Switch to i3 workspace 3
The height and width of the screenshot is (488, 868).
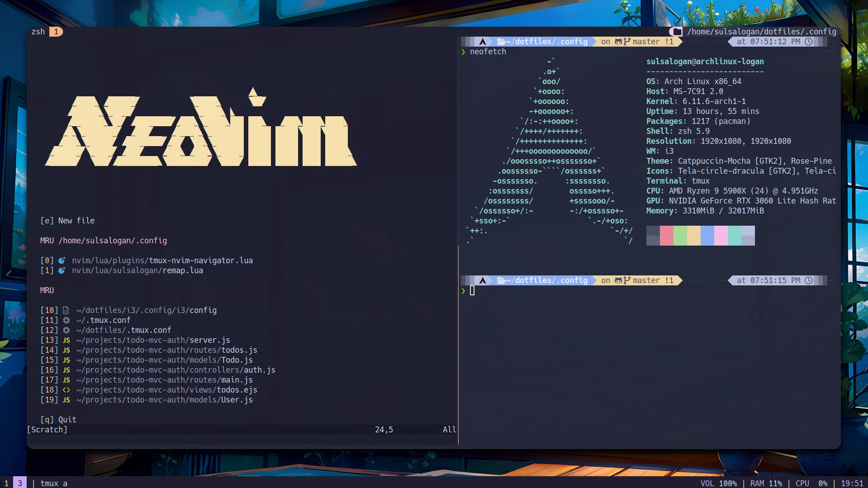click(20, 483)
